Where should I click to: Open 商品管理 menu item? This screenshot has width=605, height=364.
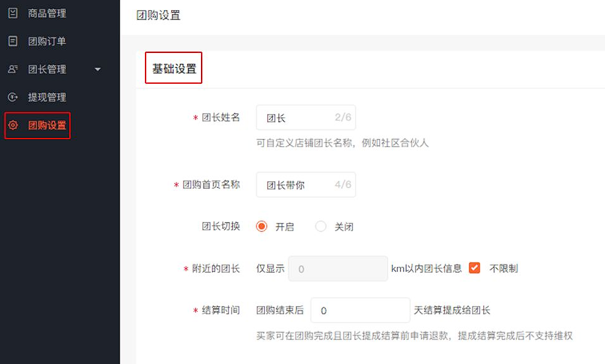pos(47,13)
